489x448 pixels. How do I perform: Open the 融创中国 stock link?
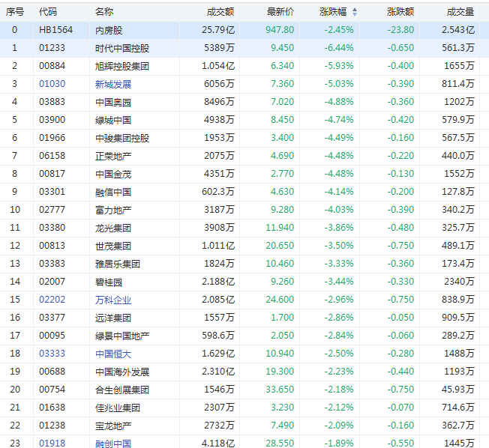tap(113, 444)
